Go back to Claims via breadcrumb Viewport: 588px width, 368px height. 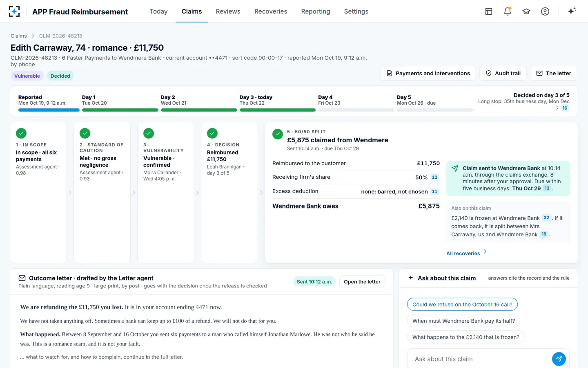point(19,36)
